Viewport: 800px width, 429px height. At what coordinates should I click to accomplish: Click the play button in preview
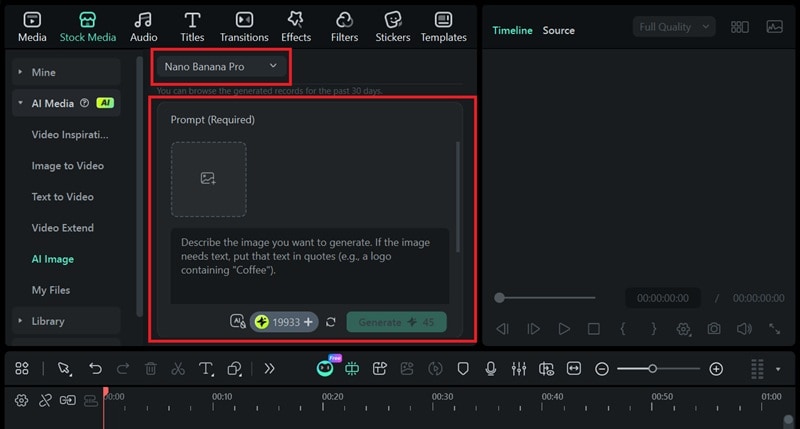point(564,329)
